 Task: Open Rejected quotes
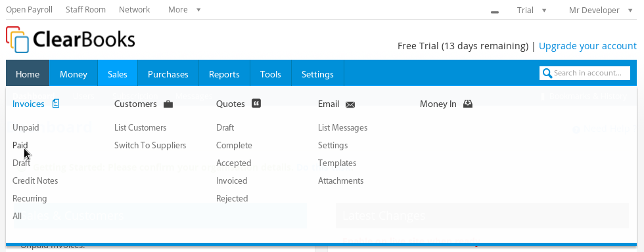point(232,198)
